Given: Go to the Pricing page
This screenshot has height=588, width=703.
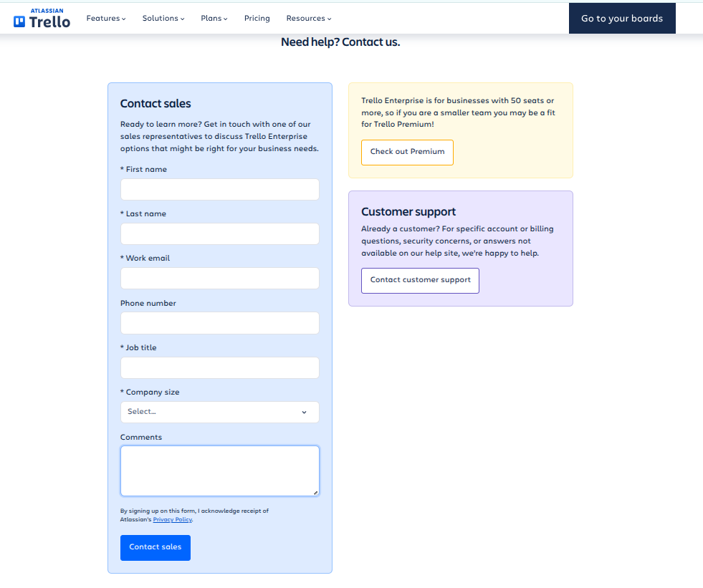Looking at the screenshot, I should click(257, 19).
